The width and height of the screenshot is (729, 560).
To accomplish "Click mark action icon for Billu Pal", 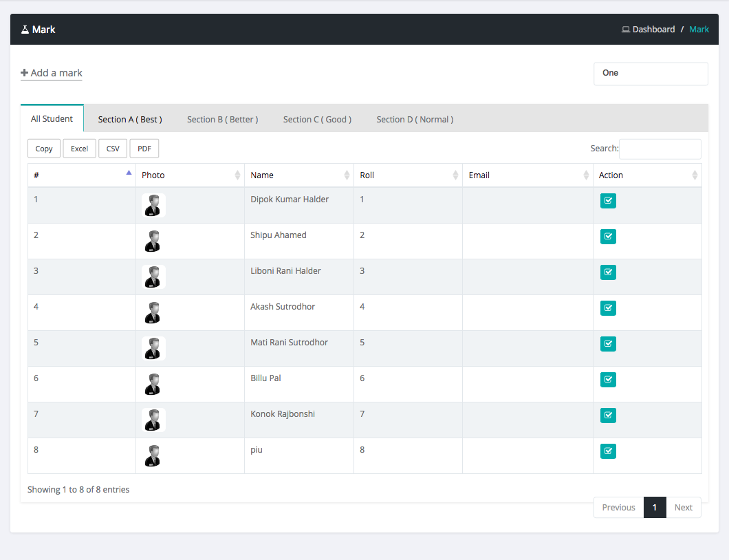I will pyautogui.click(x=608, y=380).
